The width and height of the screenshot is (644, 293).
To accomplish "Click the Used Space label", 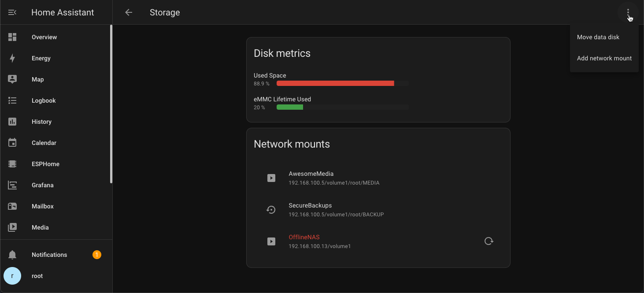I will tap(270, 75).
